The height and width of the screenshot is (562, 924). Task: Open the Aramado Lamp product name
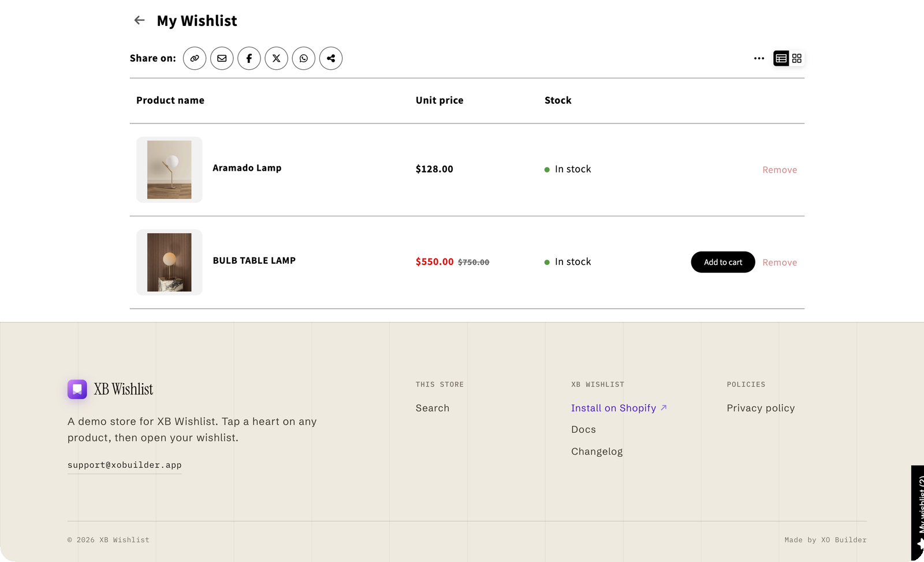(247, 168)
